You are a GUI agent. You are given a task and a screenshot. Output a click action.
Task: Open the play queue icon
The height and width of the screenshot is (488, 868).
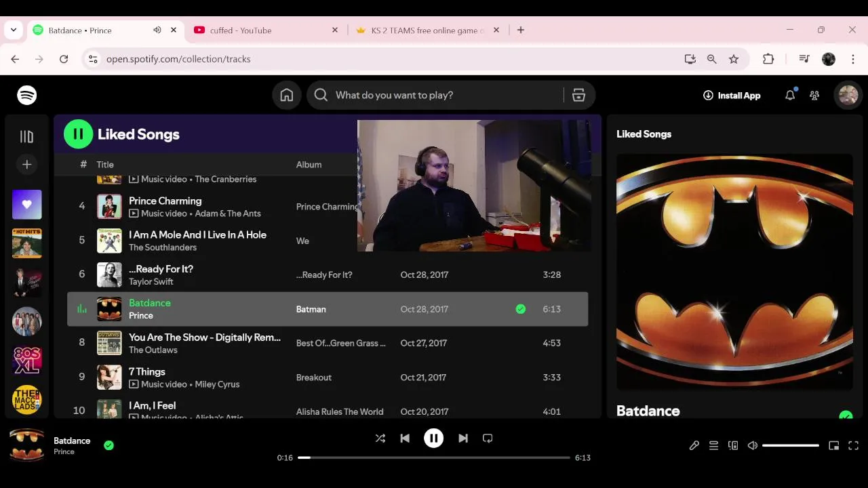point(713,445)
